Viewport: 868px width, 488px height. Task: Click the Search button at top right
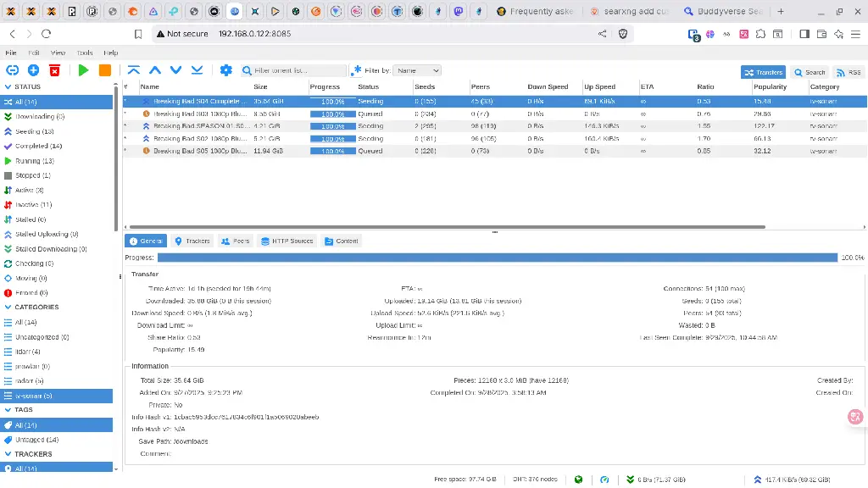coord(810,72)
